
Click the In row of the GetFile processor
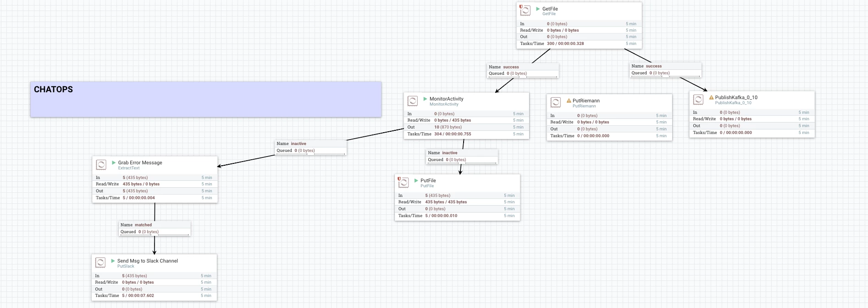pyautogui.click(x=579, y=24)
